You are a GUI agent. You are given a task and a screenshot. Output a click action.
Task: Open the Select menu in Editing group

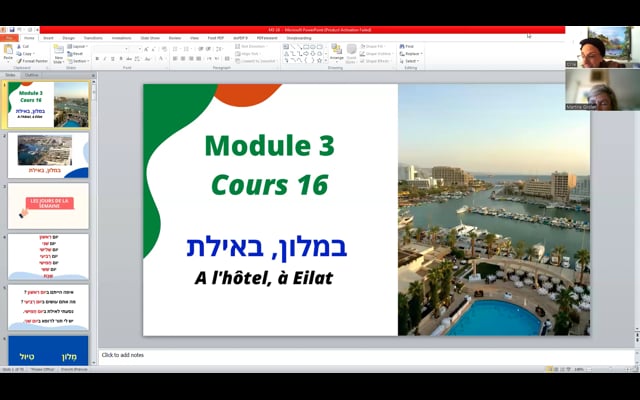tap(409, 61)
